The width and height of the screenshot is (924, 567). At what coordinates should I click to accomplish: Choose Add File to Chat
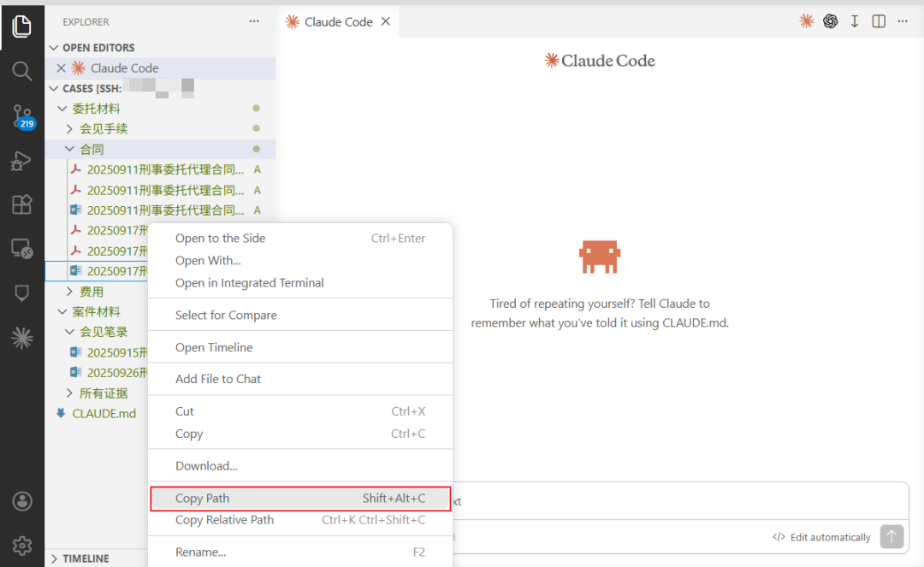coord(300,379)
